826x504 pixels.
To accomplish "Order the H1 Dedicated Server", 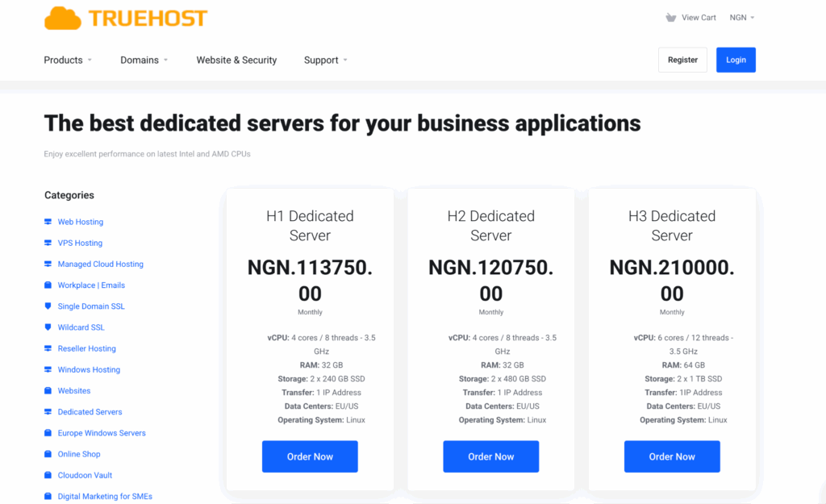I will click(x=310, y=456).
